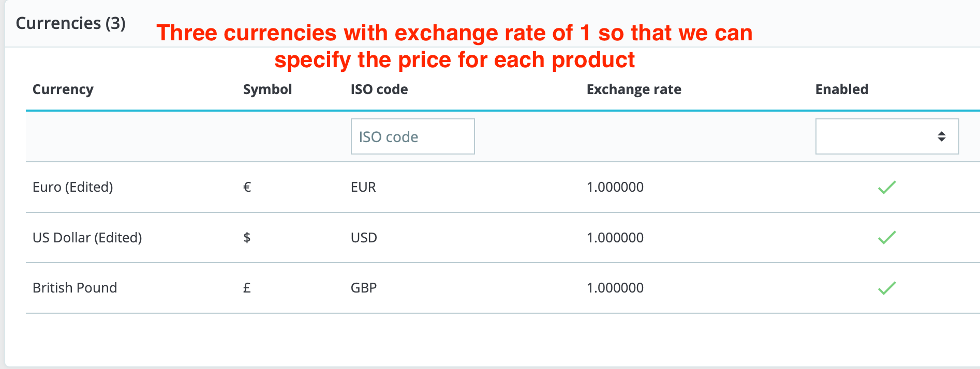This screenshot has width=980, height=369.
Task: Toggle enabled checkmark for British Pound
Action: (886, 288)
